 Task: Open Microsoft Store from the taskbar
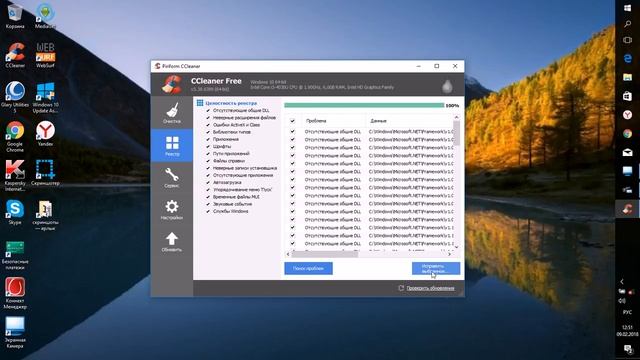click(x=627, y=96)
